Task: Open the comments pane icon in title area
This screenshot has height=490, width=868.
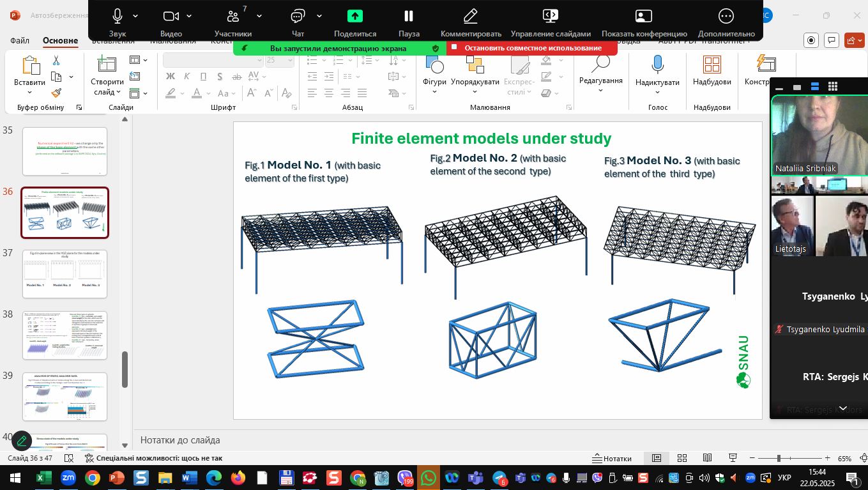Action: pyautogui.click(x=831, y=40)
